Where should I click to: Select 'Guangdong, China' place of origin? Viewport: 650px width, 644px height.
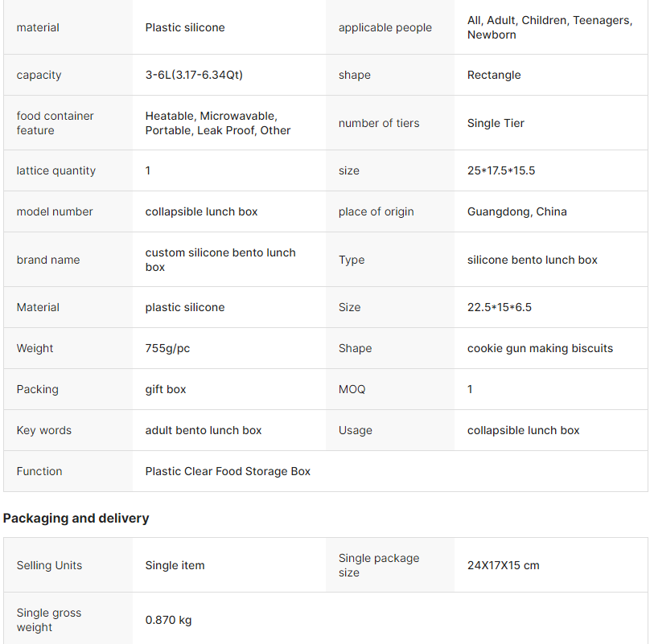pyautogui.click(x=516, y=211)
